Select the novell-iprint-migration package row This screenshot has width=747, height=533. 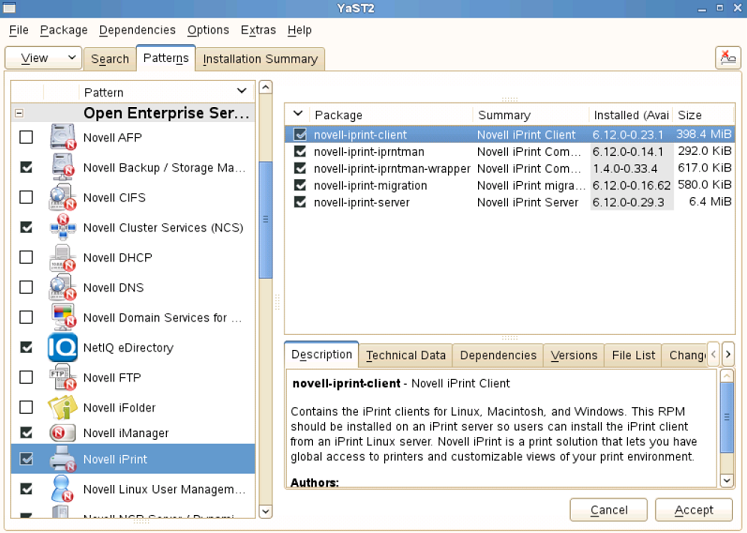tap(510, 185)
